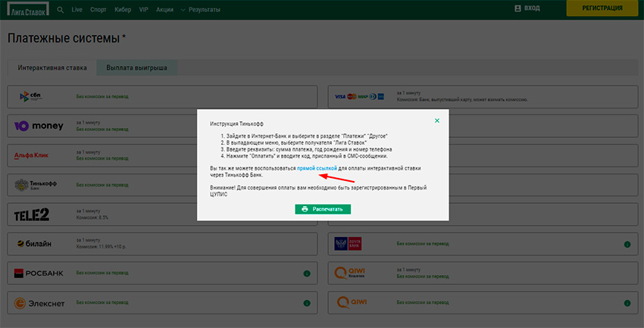Select the билайн payment logo
This screenshot has height=328, width=644.
coord(34,244)
